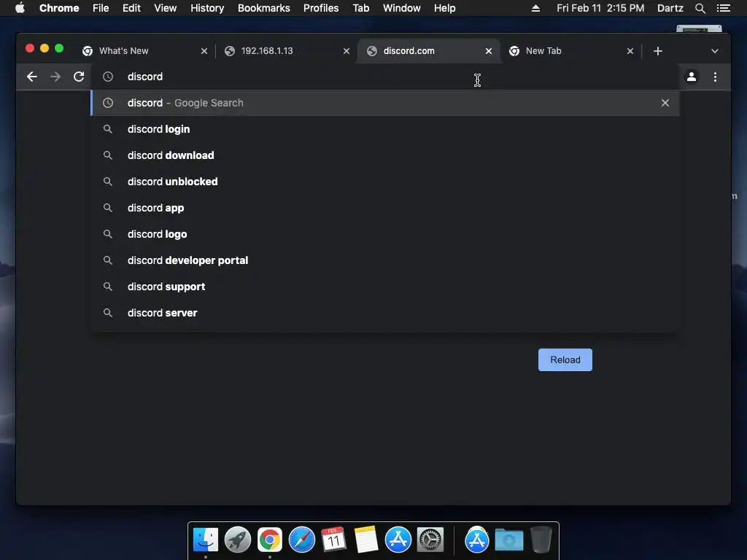Image resolution: width=747 pixels, height=560 pixels.
Task: Switch to the What's New tab
Action: pos(143,51)
